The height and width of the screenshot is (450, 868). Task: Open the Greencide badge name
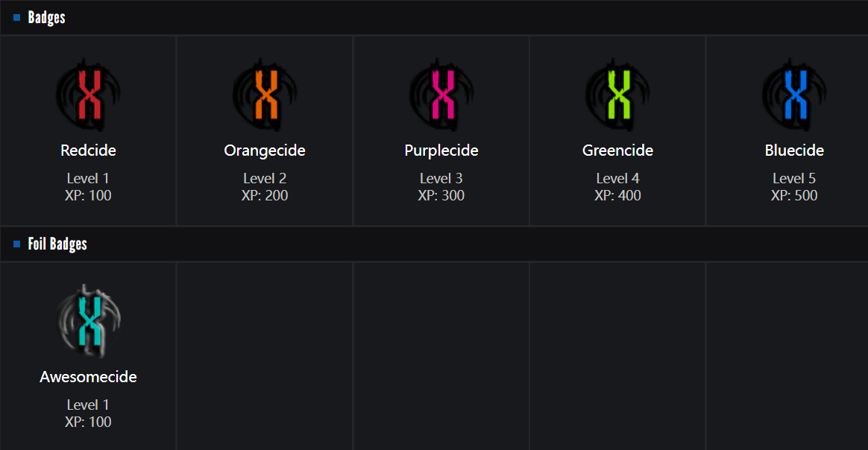(x=617, y=150)
